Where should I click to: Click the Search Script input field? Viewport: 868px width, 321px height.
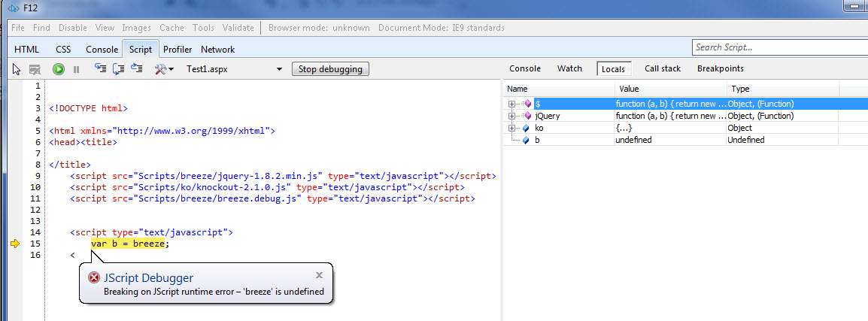point(779,47)
